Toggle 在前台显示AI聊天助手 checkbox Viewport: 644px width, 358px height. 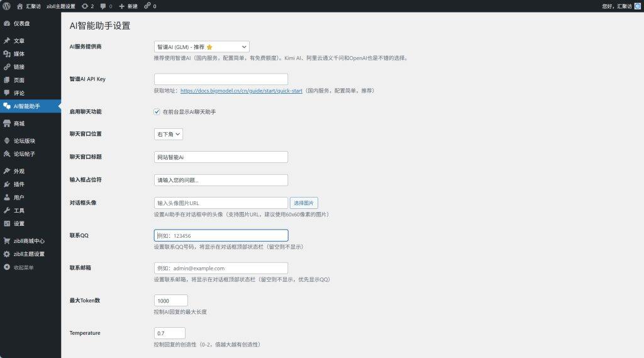coord(157,112)
